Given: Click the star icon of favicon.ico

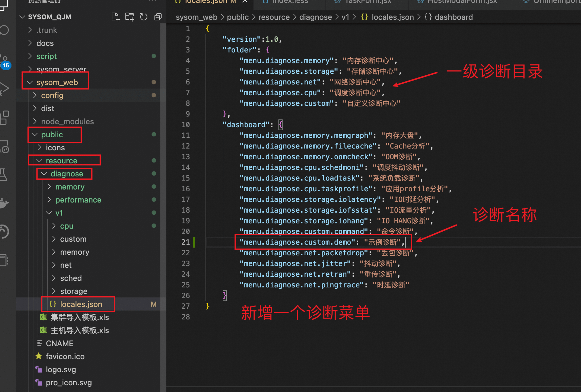Looking at the screenshot, I should [x=39, y=356].
